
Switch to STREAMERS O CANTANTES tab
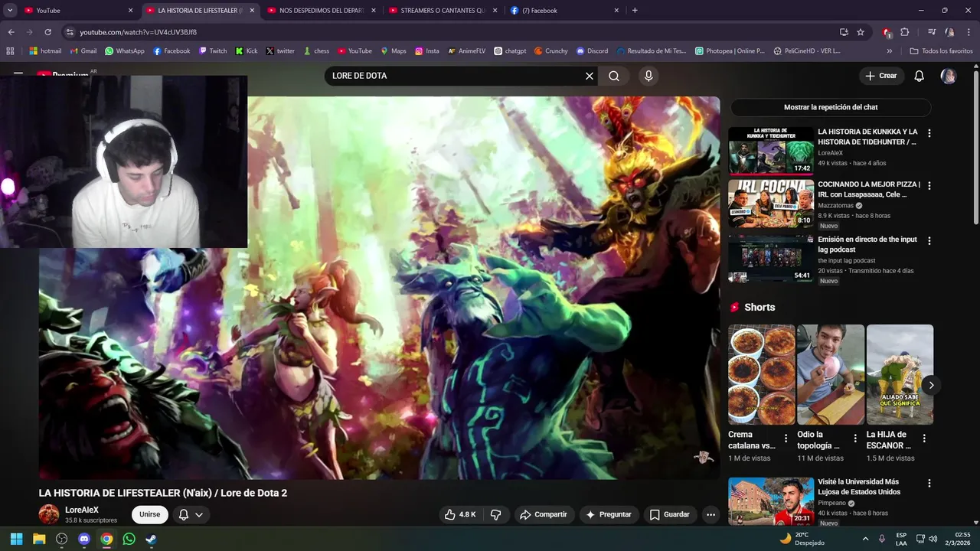click(x=444, y=11)
